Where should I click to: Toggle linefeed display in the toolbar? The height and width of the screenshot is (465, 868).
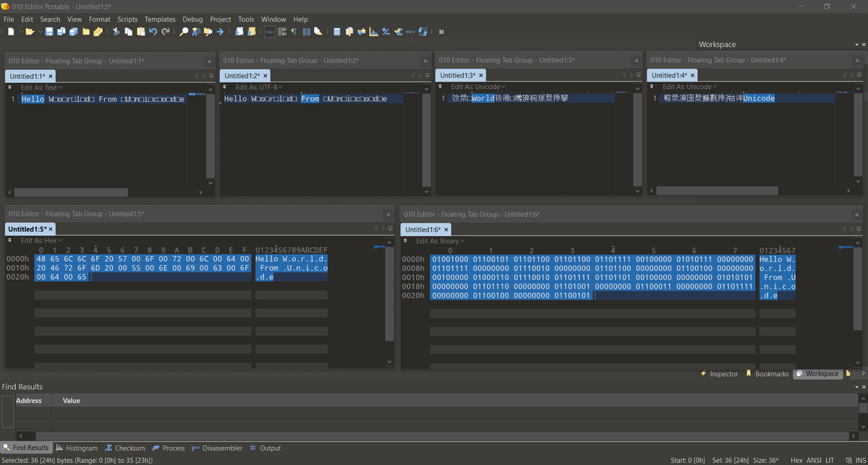click(282, 32)
